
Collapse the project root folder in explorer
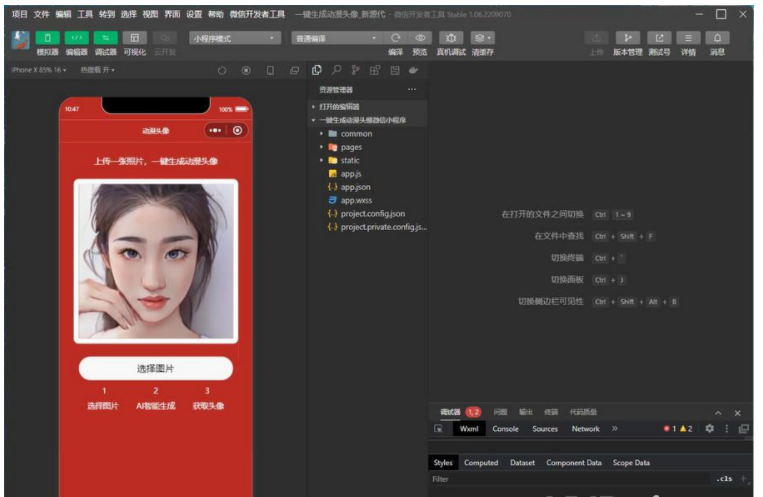pos(368,120)
